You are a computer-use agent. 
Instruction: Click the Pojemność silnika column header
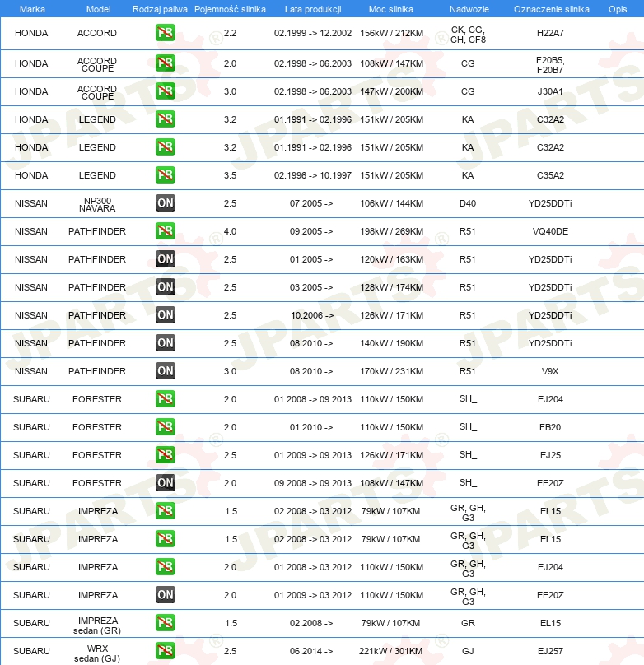point(230,9)
